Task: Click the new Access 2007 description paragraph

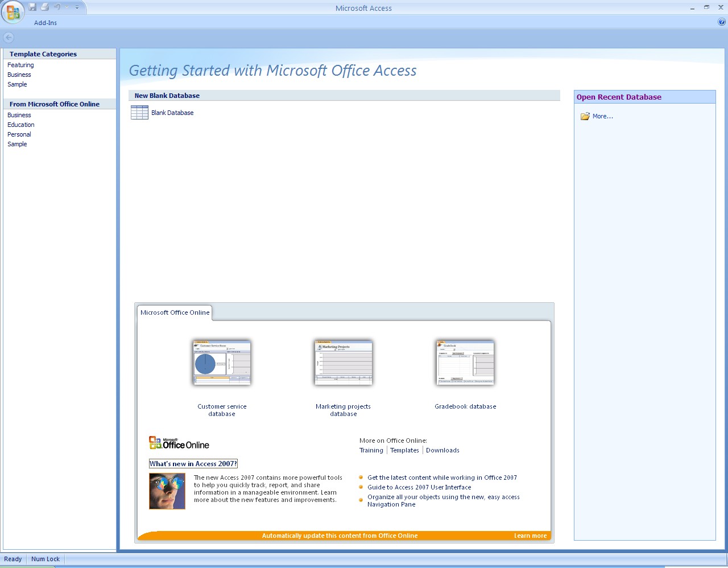Action: click(x=268, y=489)
